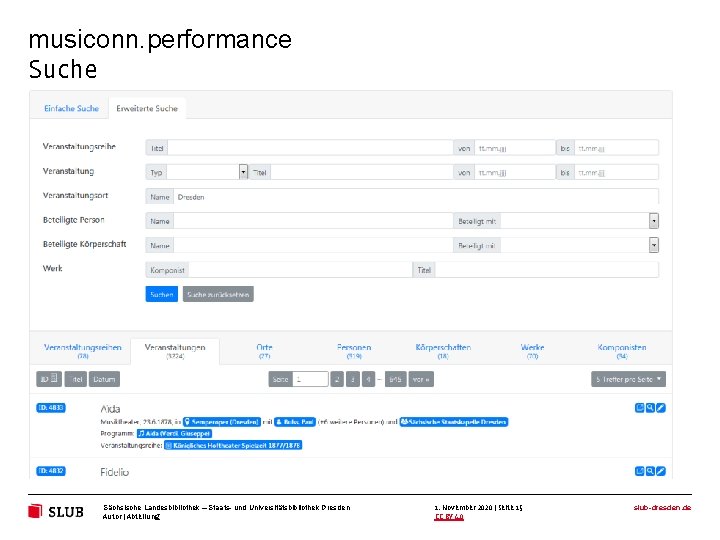Open Werke results tab
This screenshot has height=540, width=720.
[x=532, y=351]
